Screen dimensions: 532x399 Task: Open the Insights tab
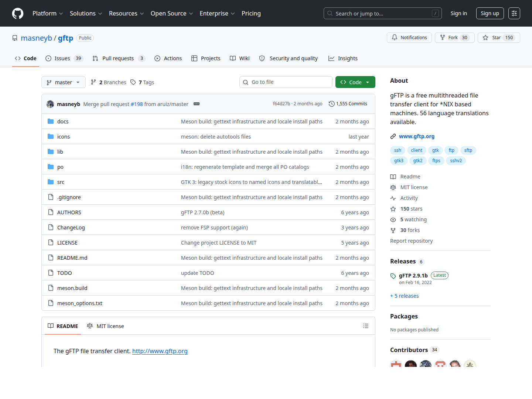[x=343, y=58]
